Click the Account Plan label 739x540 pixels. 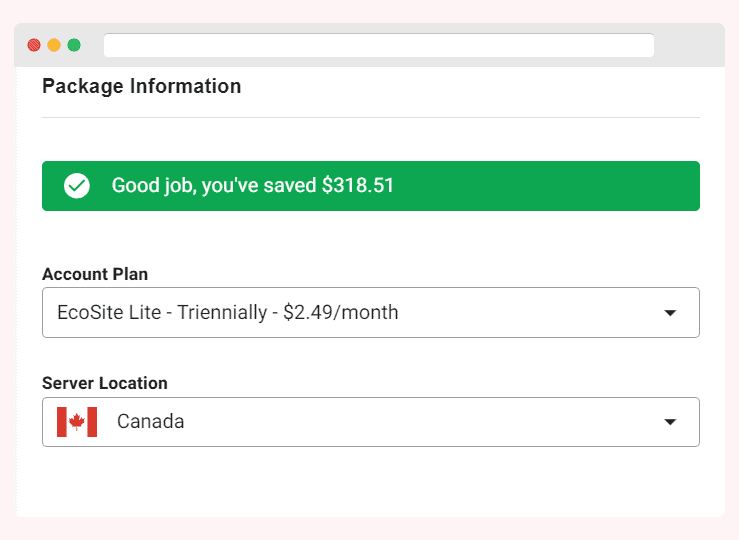pos(95,274)
